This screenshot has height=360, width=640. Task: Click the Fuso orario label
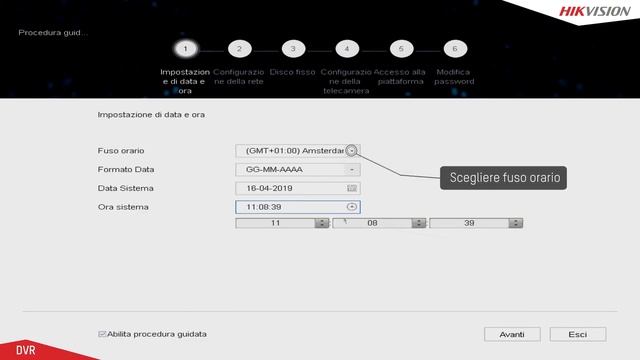pyautogui.click(x=121, y=151)
